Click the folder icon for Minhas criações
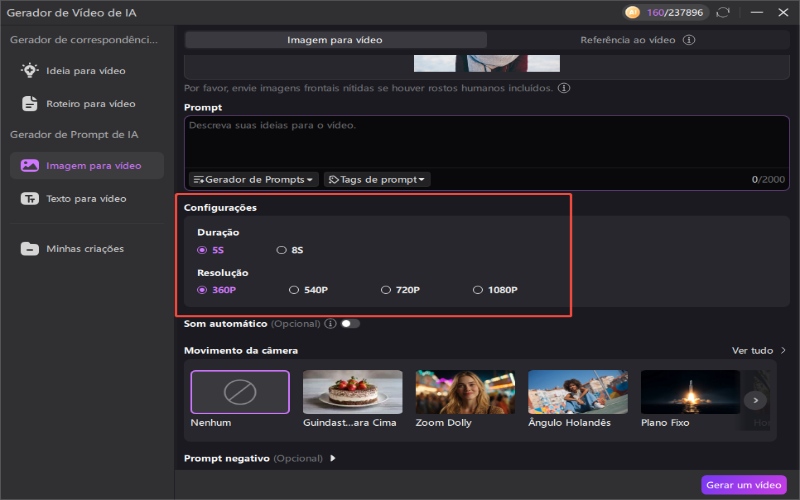Viewport: 800px width, 500px height. [29, 248]
